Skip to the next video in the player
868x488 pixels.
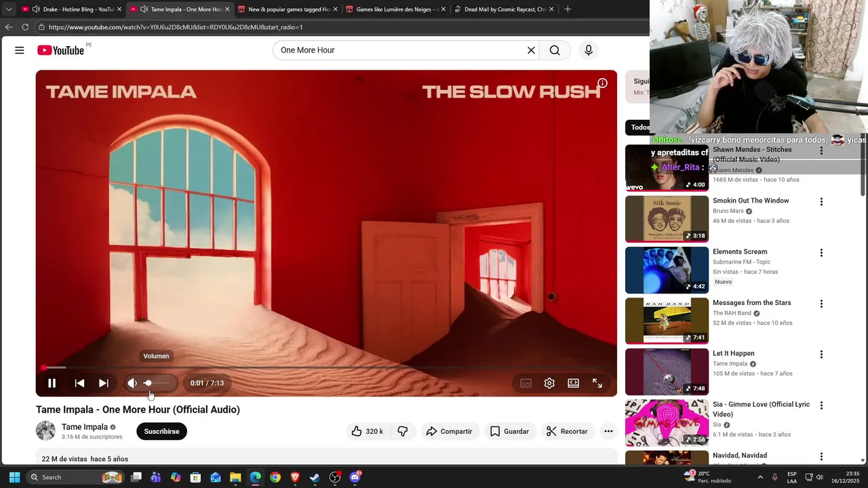(x=103, y=383)
